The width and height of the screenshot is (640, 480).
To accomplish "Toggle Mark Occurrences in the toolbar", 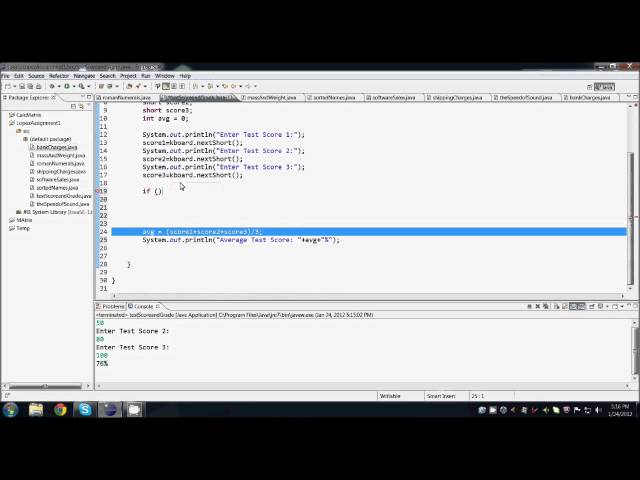I will (166, 86).
